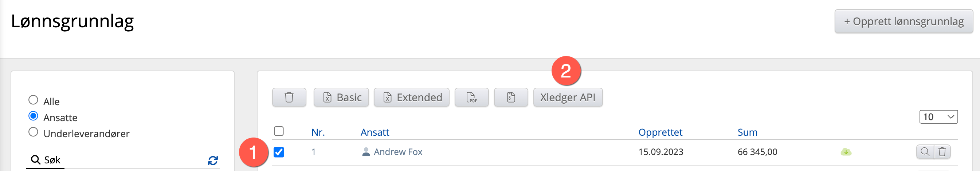
Task: Sort by the Opprettet column header
Action: pos(660,132)
